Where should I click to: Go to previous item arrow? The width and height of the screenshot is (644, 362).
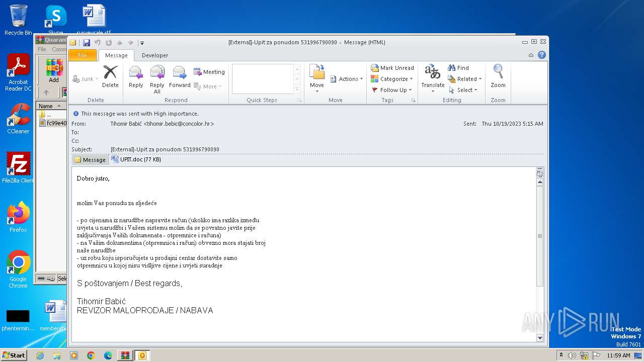tap(120, 43)
